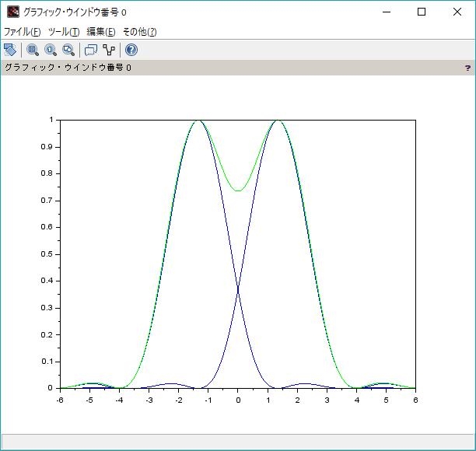Open Scilab help via question mark icon
The height and width of the screenshot is (451, 476).
(131, 50)
